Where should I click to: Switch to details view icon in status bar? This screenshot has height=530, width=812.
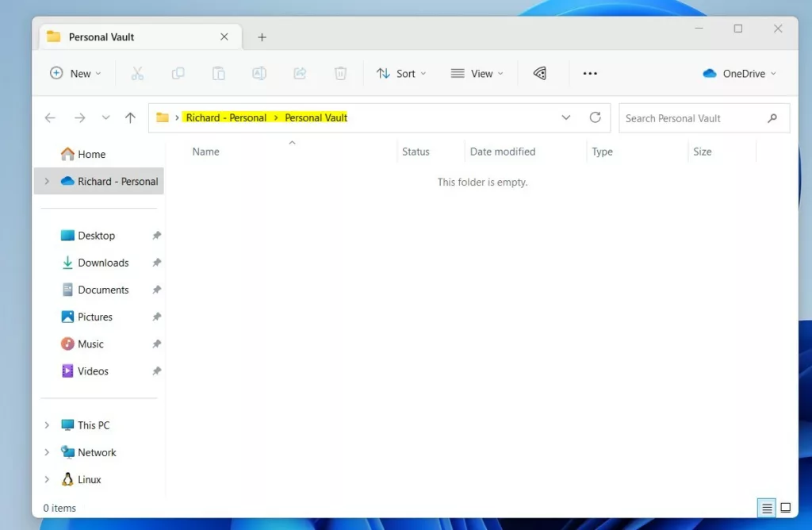pyautogui.click(x=767, y=509)
